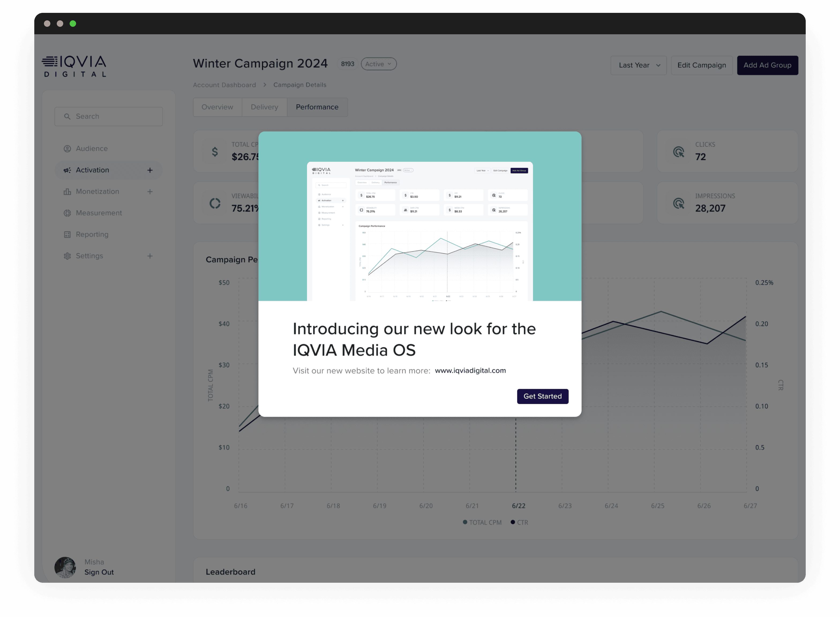Open the Audience sidebar item
This screenshot has height=617, width=840.
pos(108,148)
